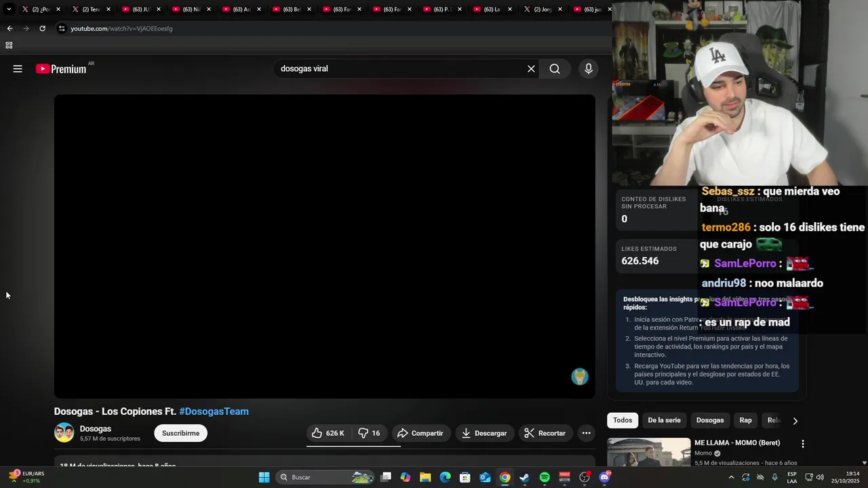The width and height of the screenshot is (868, 488).
Task: Open the site information icon in address bar
Action: coord(62,28)
